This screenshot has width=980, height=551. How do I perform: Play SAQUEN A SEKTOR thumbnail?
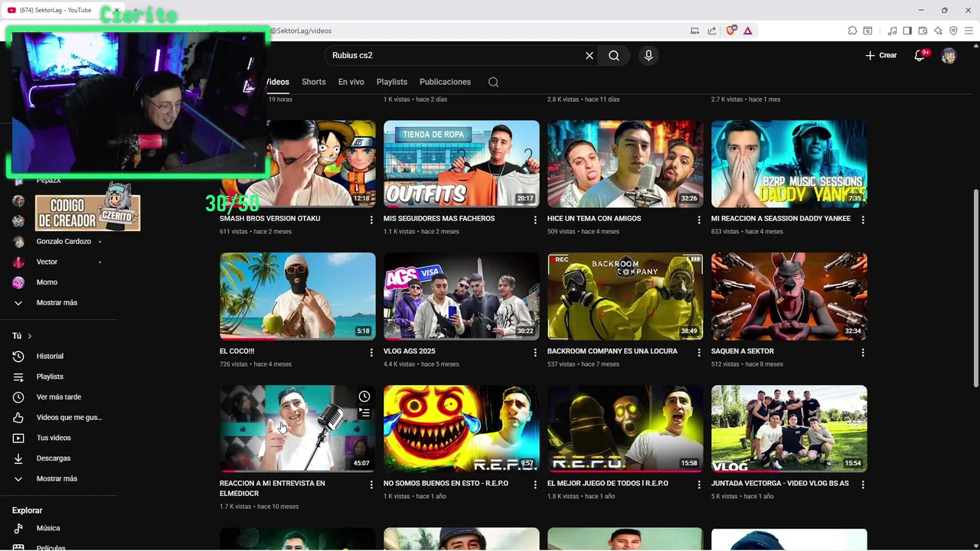tap(789, 296)
